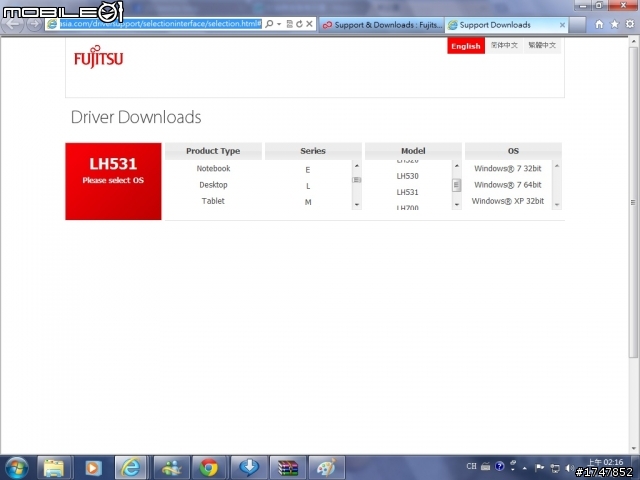
Task: Open favorites star icon
Action: [x=614, y=24]
